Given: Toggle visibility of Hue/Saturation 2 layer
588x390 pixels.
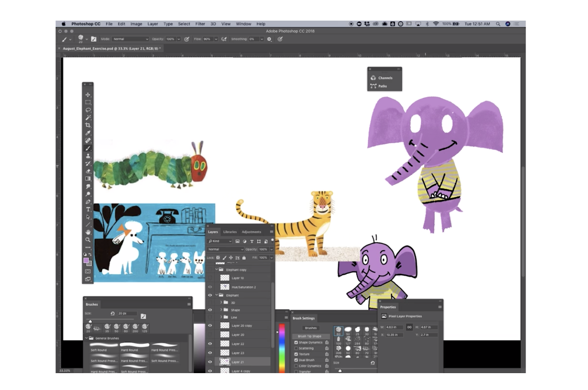Looking at the screenshot, I should [x=210, y=287].
